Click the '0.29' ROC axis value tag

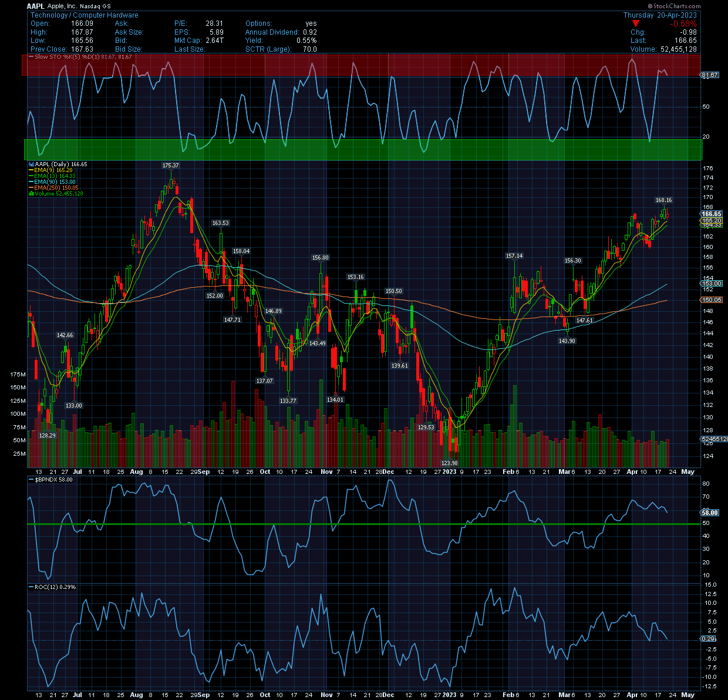coord(709,638)
